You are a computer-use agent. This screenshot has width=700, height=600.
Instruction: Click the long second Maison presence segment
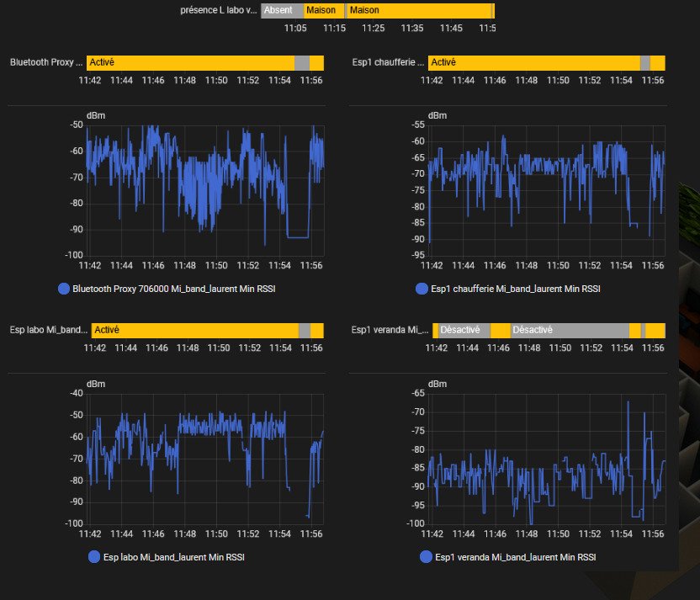coord(418,11)
